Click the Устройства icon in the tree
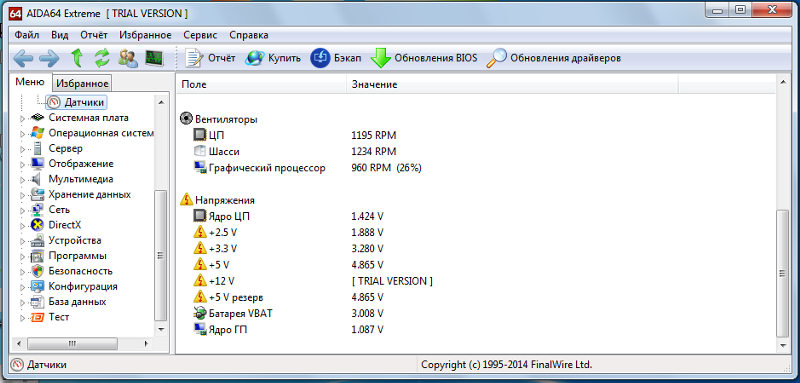 [x=37, y=240]
